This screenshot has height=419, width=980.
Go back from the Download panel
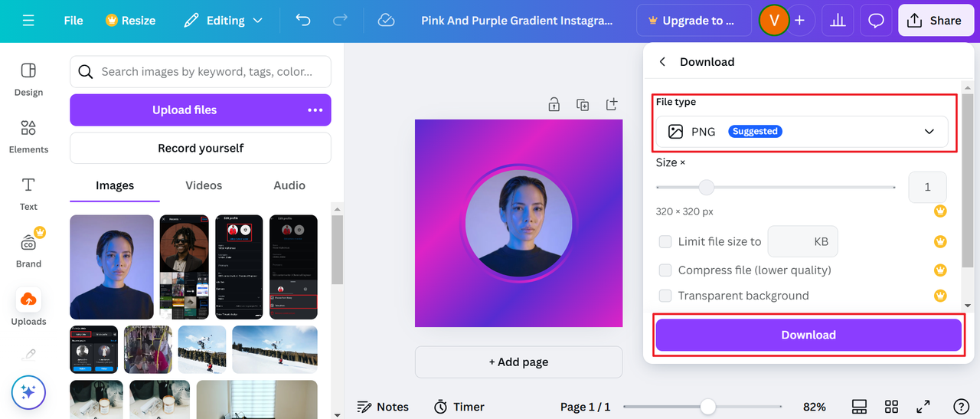pyautogui.click(x=662, y=62)
